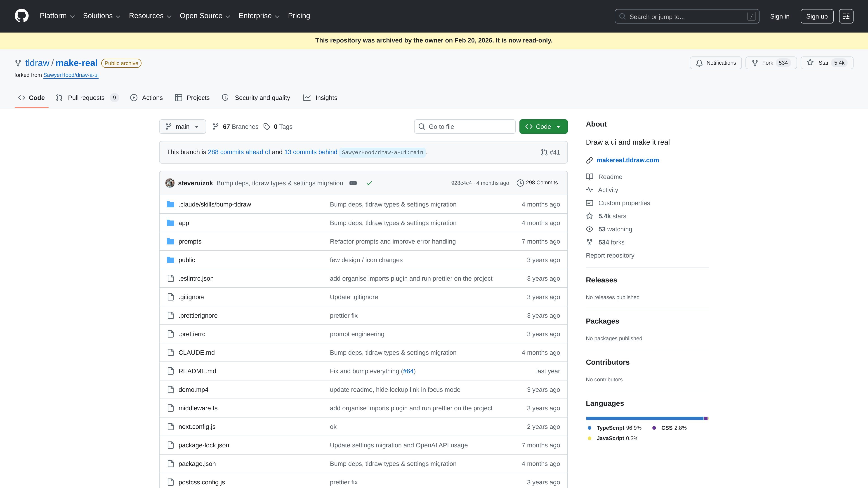Image resolution: width=868 pixels, height=488 pixels.
Task: Open the .claude/skills/bump-tldraw folder icon
Action: (170, 204)
